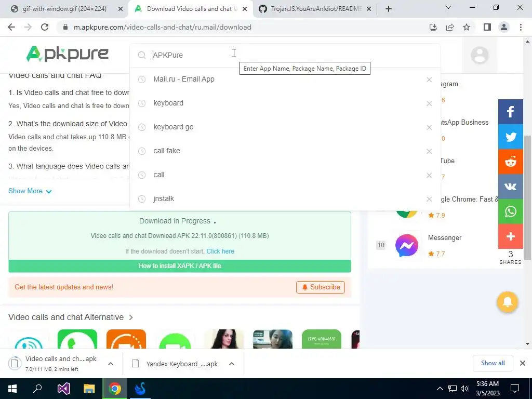Screen dimensions: 532x399
Task: Expand FAQ with Show More
Action: pyautogui.click(x=30, y=191)
